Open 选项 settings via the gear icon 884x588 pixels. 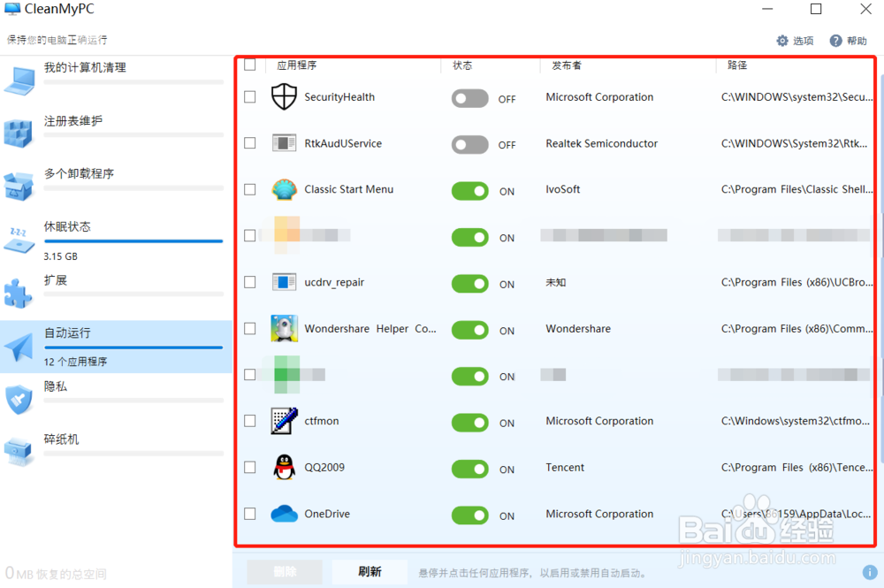(x=794, y=40)
